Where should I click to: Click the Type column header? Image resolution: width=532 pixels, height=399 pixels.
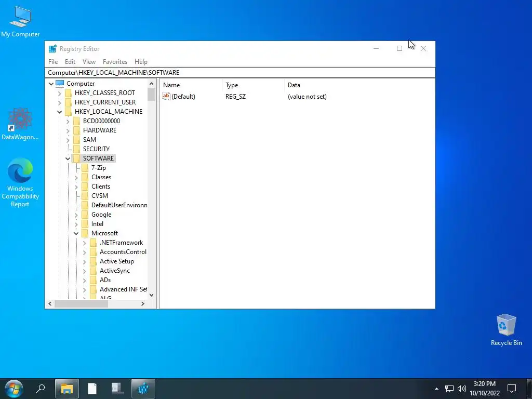click(254, 85)
